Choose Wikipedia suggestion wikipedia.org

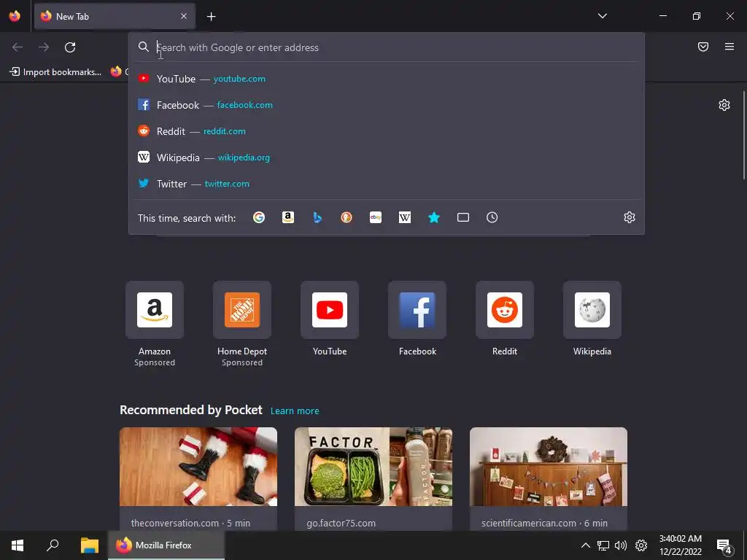(x=387, y=157)
